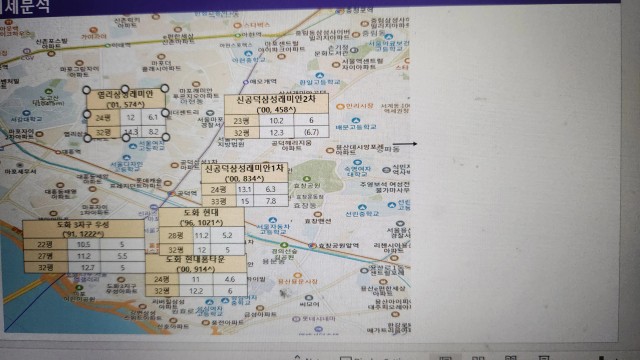Click the 22평 cell in 도화 3지구 우성 table
This screenshot has width=640, height=360.
pos(45,244)
